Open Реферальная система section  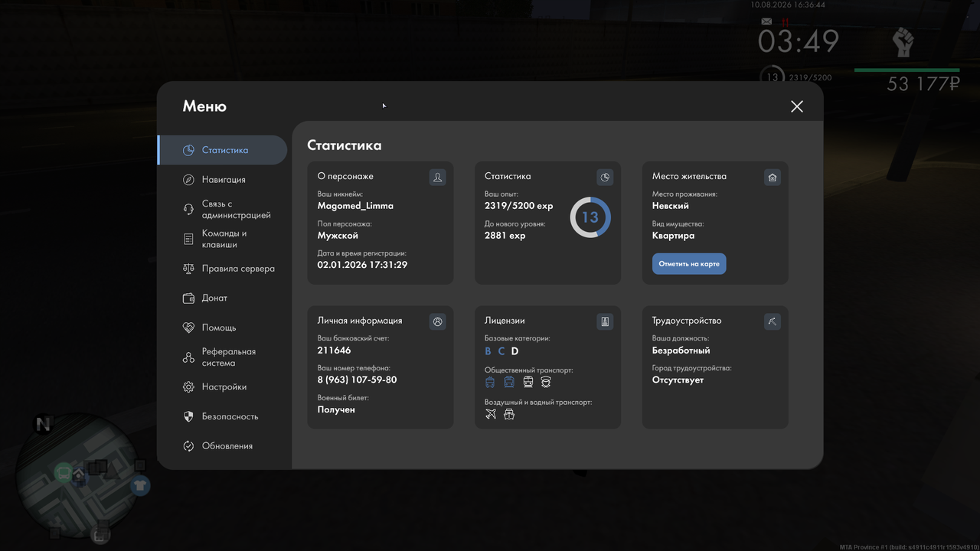tap(222, 357)
